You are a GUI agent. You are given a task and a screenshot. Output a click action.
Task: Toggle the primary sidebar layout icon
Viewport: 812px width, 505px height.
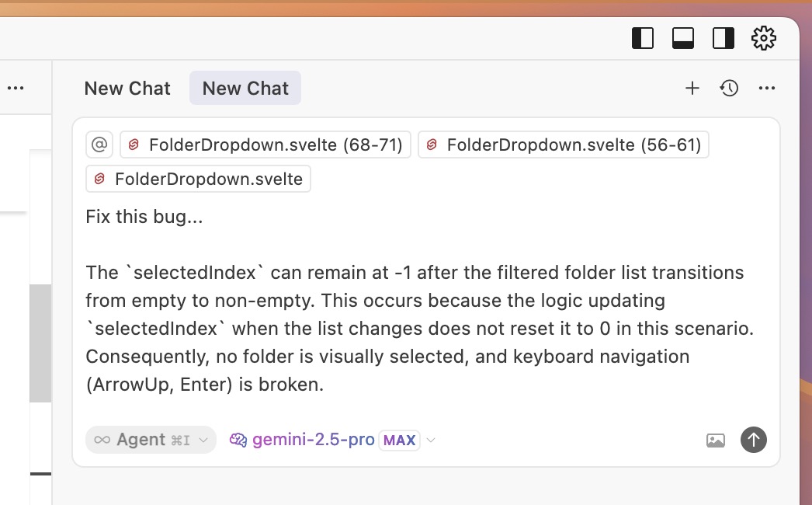click(643, 38)
